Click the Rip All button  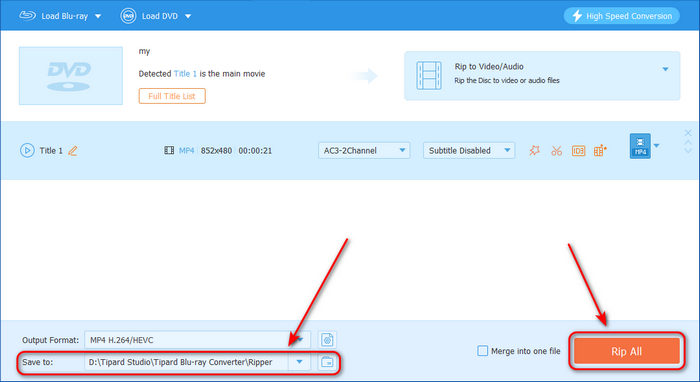[627, 351]
